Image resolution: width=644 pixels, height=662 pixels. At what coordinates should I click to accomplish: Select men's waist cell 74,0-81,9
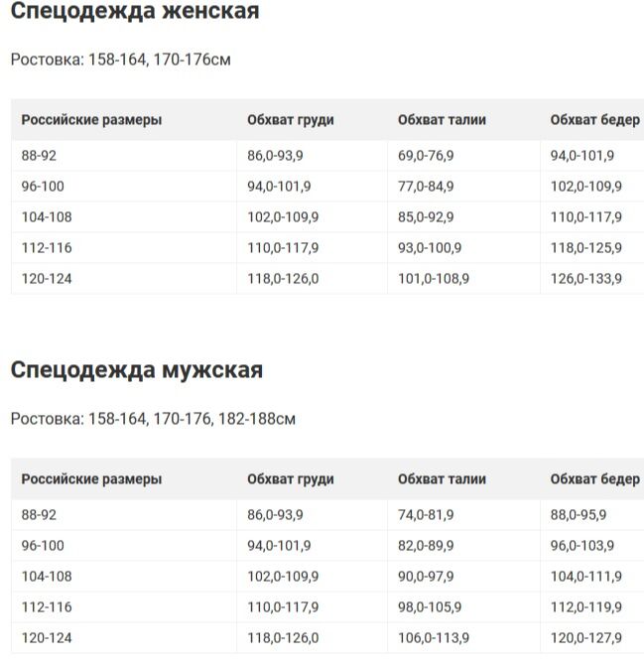426,515
